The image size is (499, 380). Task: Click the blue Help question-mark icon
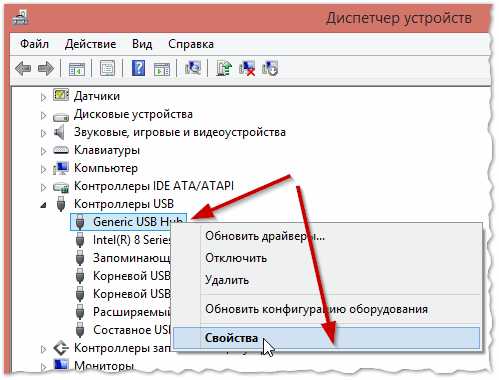coord(138,68)
